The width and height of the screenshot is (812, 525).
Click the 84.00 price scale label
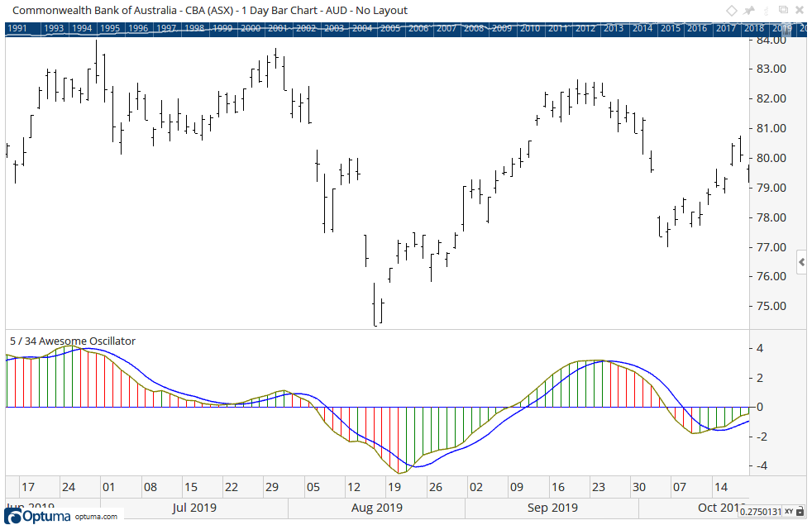coord(771,40)
